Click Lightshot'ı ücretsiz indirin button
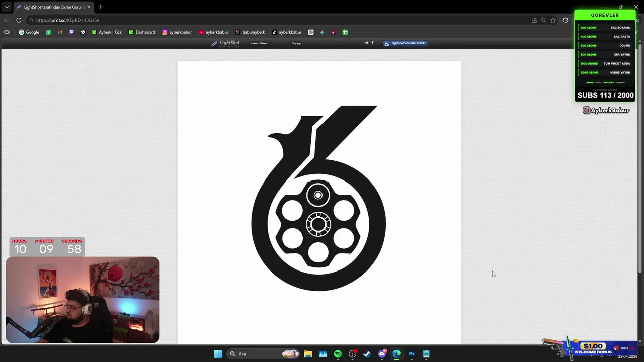Screen dimensions: 644x362 [405, 43]
